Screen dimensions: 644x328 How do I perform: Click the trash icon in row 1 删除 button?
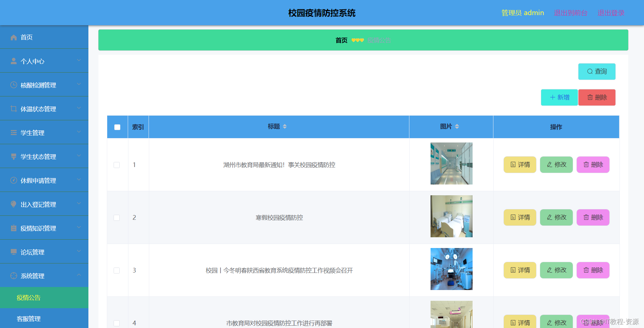pyautogui.click(x=586, y=165)
